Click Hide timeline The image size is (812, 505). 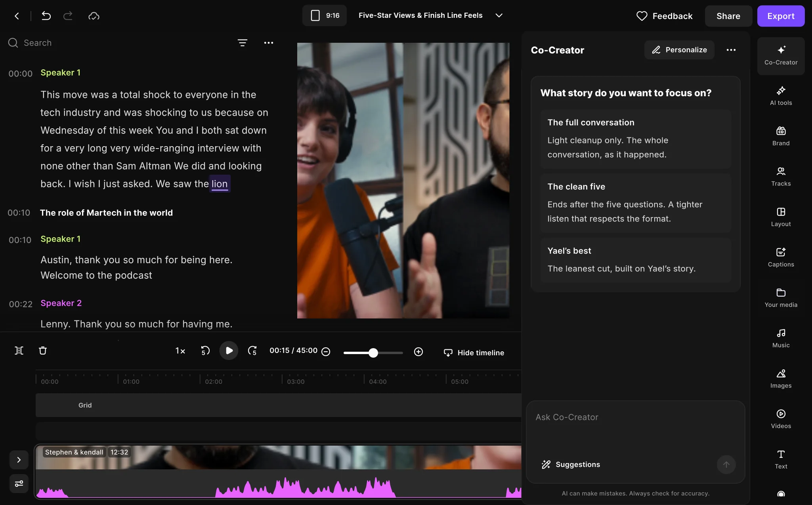[x=474, y=353]
